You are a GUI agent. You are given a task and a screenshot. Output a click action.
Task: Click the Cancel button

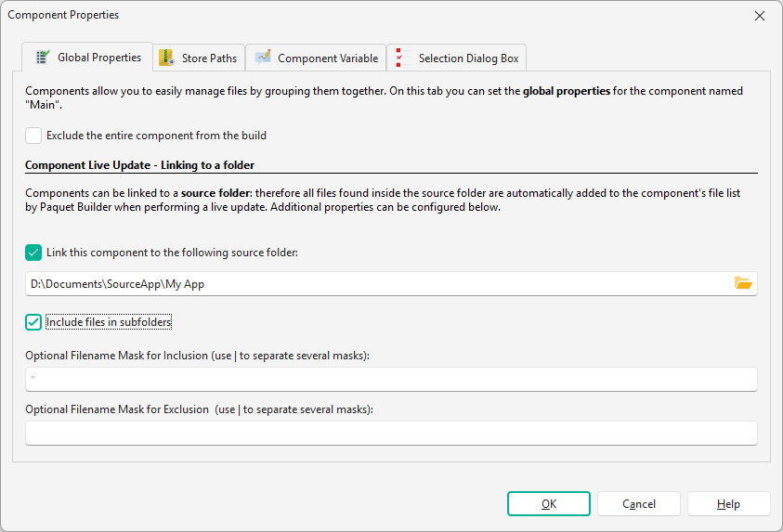pos(639,504)
